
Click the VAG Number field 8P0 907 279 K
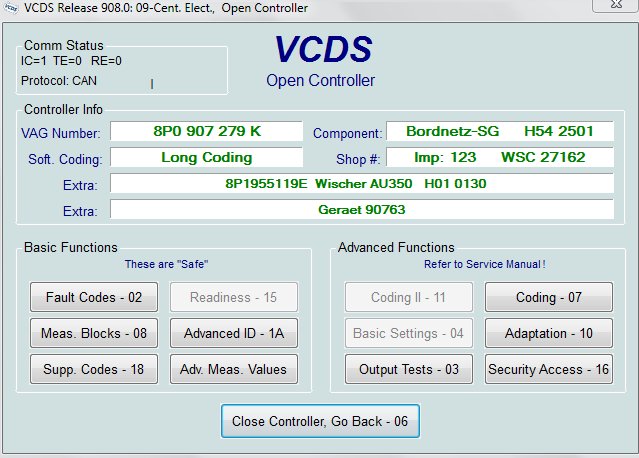[207, 131]
